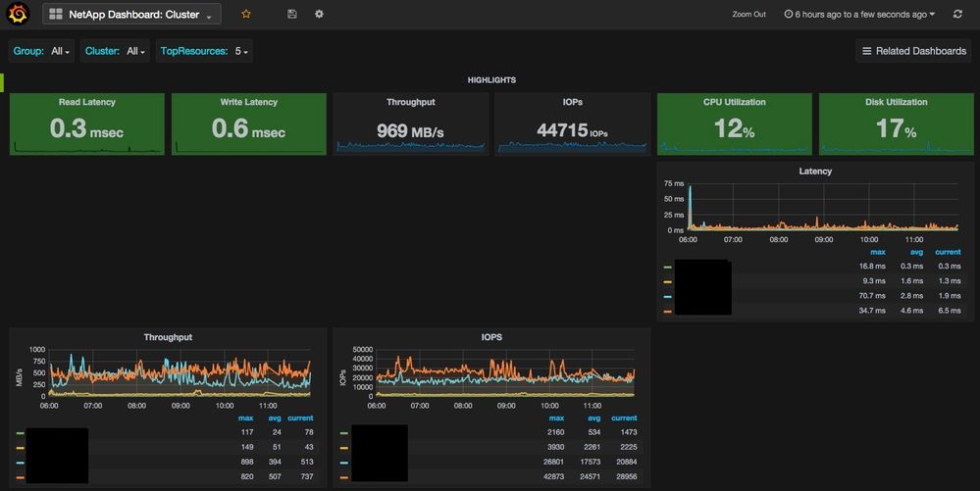Viewport: 980px width, 491px height.
Task: Sort IOPS legend by current column
Action: tap(623, 417)
